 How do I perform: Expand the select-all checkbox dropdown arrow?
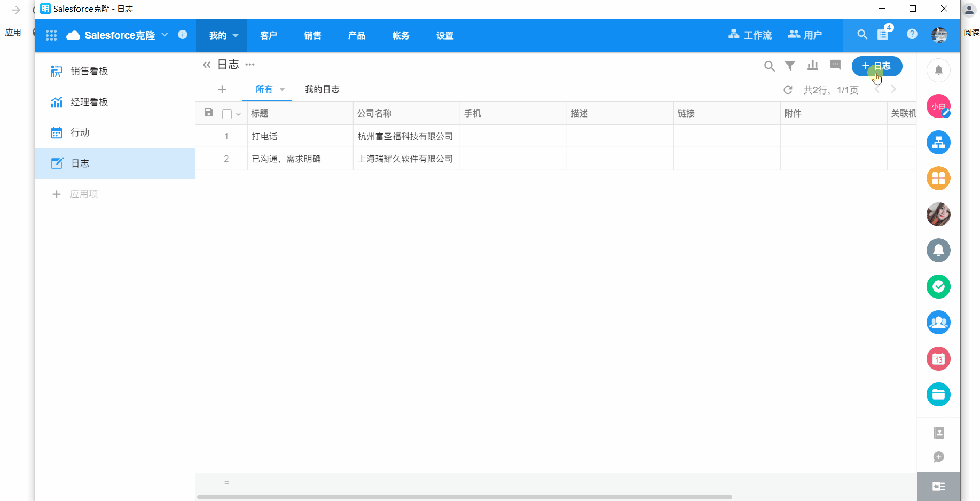pos(238,114)
